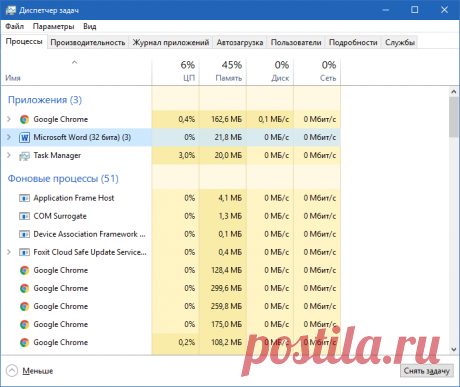Viewport: 460px width, 387px height.
Task: Click the 299,6 МБ memory value
Action: [227, 288]
